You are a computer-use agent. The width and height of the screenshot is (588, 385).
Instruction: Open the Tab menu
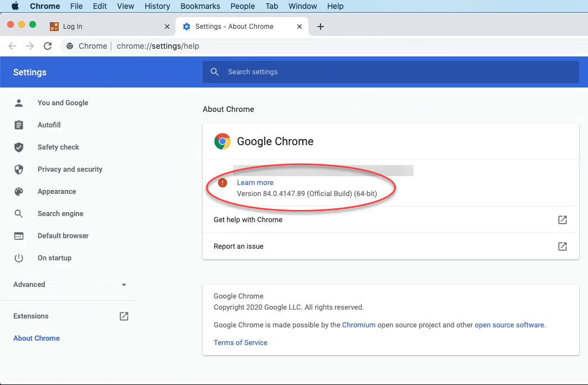[x=272, y=6]
